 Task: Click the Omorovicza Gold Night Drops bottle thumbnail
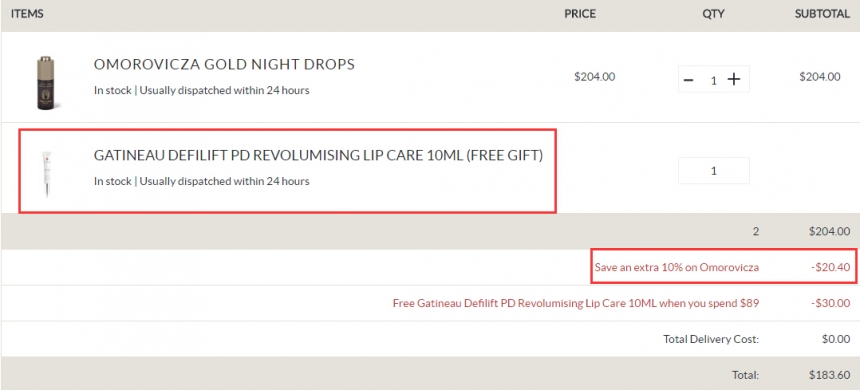pyautogui.click(x=47, y=83)
